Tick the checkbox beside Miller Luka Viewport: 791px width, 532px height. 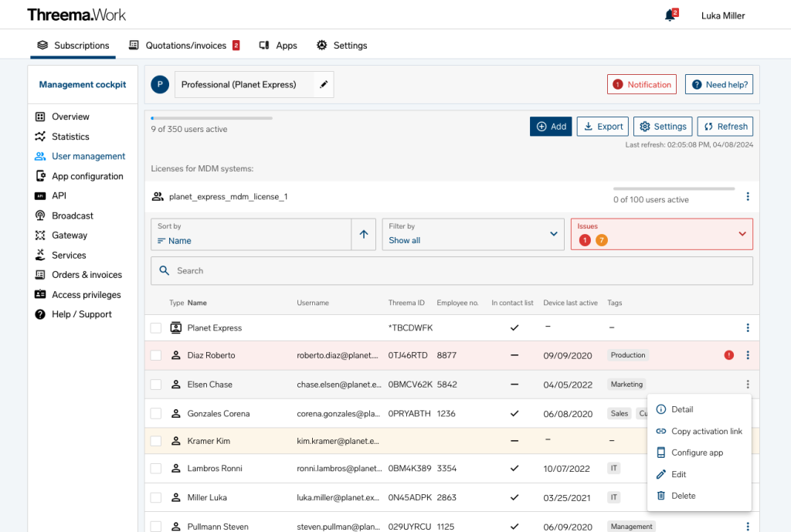(x=155, y=497)
